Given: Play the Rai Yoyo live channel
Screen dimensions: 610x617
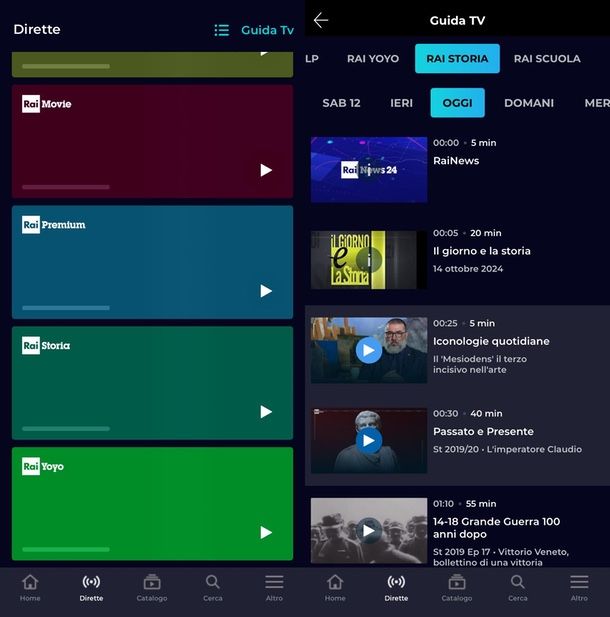Looking at the screenshot, I should 266,532.
